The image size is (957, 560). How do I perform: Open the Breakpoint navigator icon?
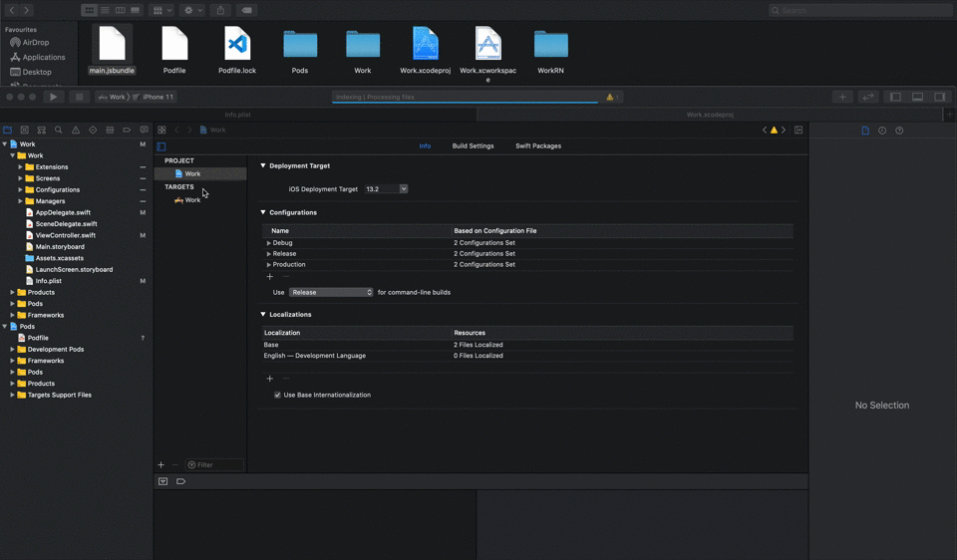(x=127, y=131)
